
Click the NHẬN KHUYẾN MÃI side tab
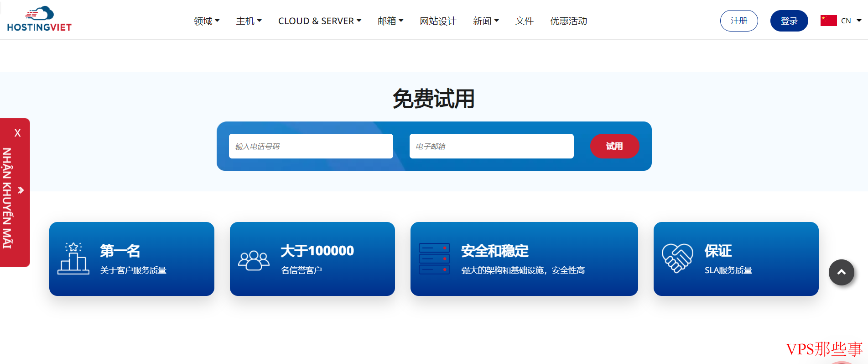[7, 198]
